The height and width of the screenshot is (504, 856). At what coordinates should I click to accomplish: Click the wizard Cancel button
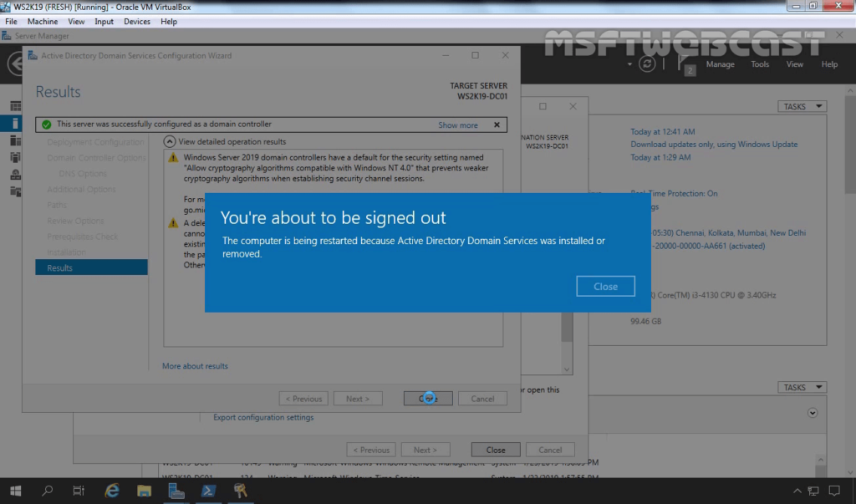[x=482, y=399]
